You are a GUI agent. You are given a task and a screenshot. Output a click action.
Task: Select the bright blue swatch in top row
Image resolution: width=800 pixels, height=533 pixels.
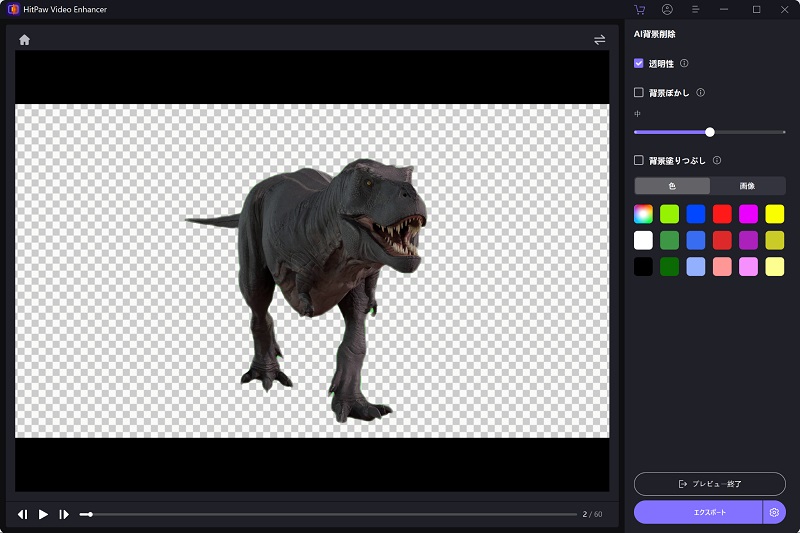pos(696,214)
